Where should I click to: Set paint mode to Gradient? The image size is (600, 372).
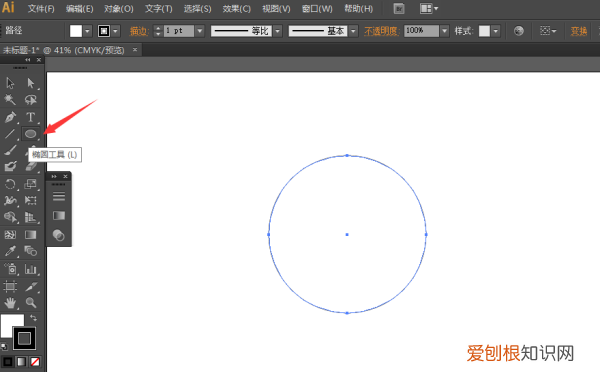click(21, 362)
